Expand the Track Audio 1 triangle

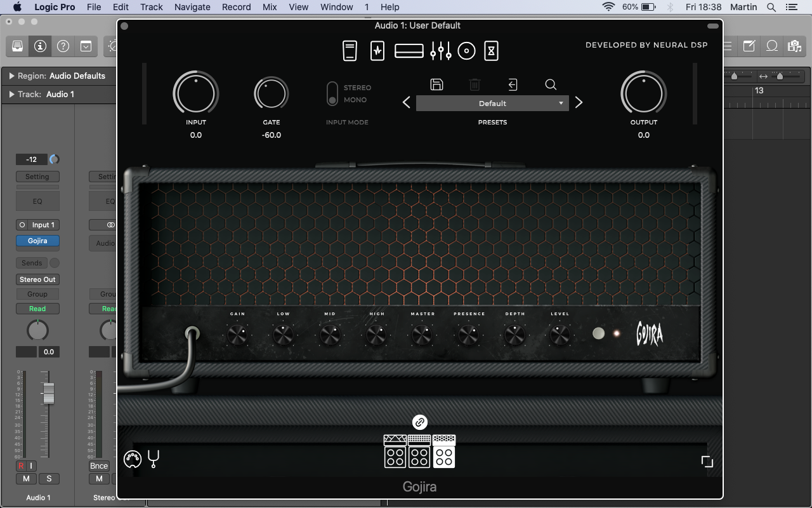coord(11,94)
